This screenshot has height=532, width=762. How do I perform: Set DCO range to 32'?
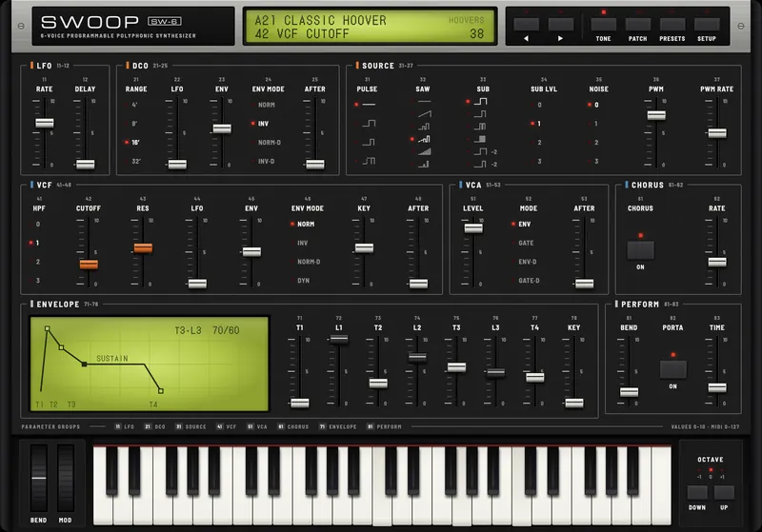click(x=135, y=161)
